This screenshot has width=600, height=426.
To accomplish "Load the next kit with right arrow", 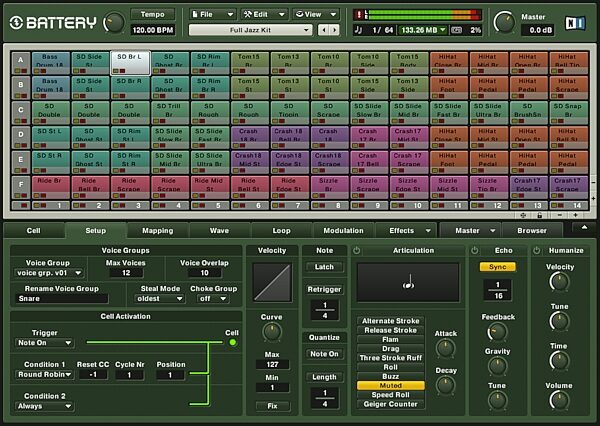I will click(x=334, y=30).
